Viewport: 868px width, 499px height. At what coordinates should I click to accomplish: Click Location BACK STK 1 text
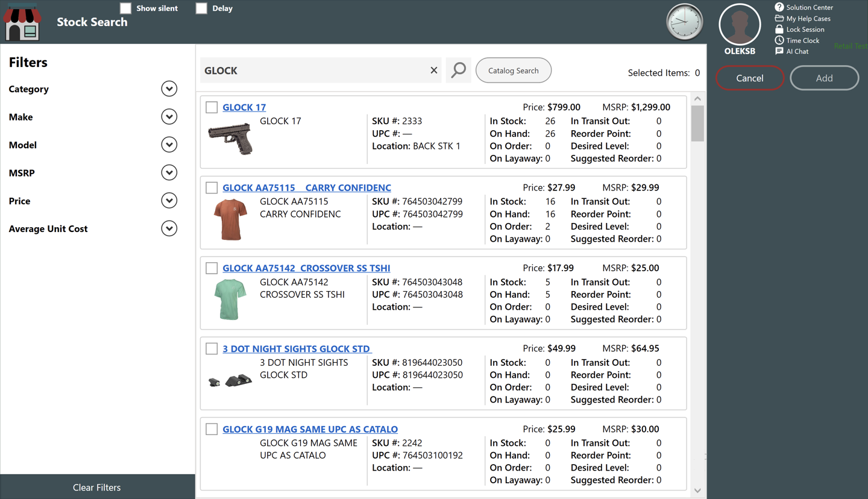coord(416,146)
